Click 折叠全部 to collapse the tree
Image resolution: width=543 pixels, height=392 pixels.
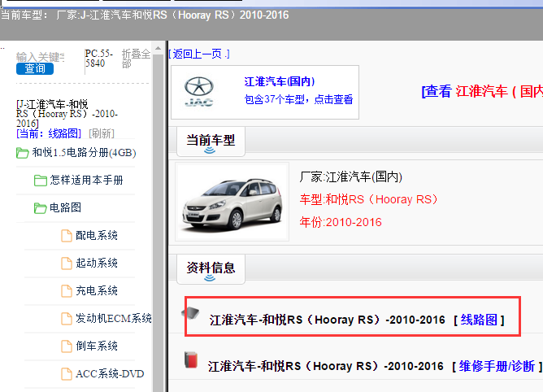coord(136,59)
